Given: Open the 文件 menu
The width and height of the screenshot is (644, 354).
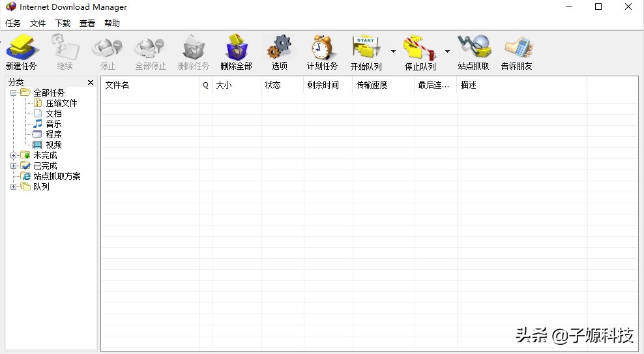Looking at the screenshot, I should pyautogui.click(x=38, y=23).
